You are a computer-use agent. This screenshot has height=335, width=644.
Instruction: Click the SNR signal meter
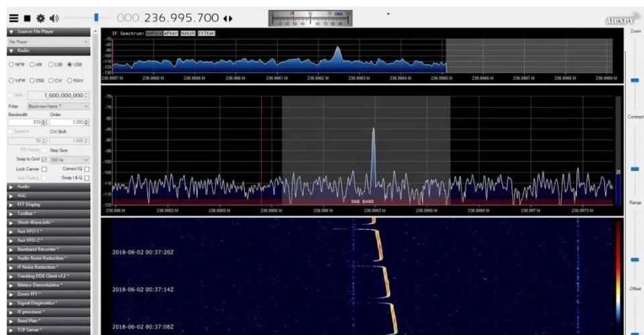pos(310,18)
